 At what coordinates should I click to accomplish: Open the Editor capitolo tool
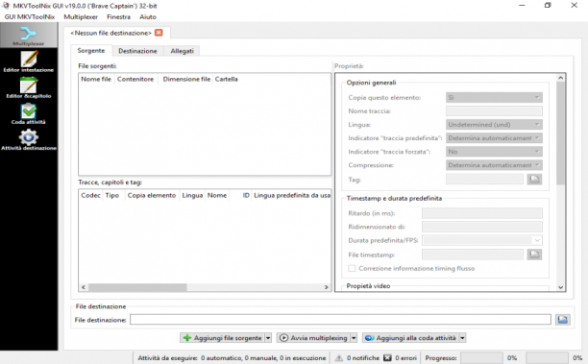pyautogui.click(x=29, y=87)
